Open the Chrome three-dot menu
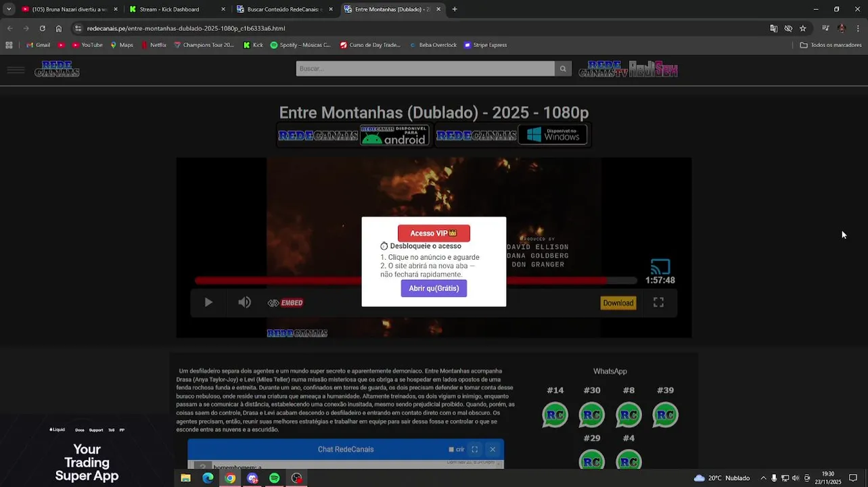 coord(859,28)
